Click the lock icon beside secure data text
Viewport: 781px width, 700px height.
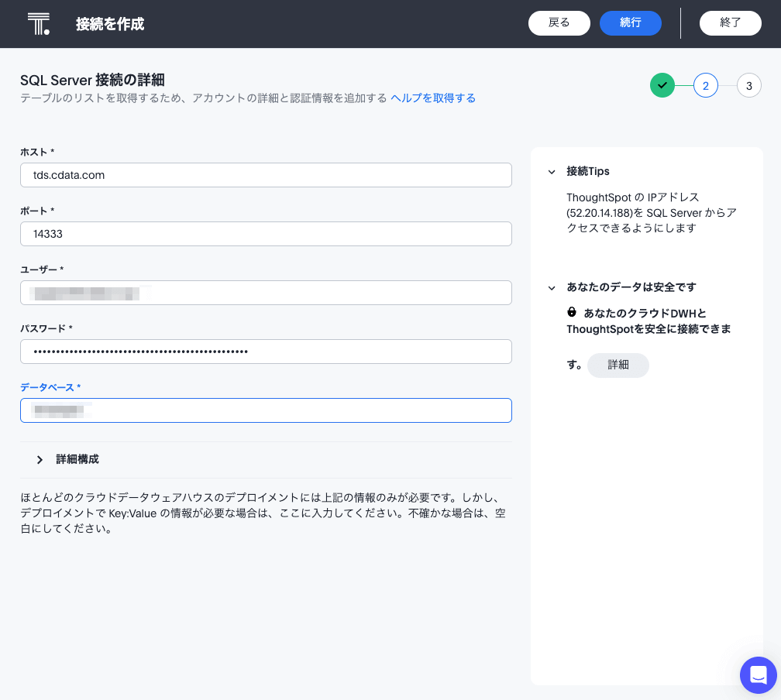tap(572, 312)
